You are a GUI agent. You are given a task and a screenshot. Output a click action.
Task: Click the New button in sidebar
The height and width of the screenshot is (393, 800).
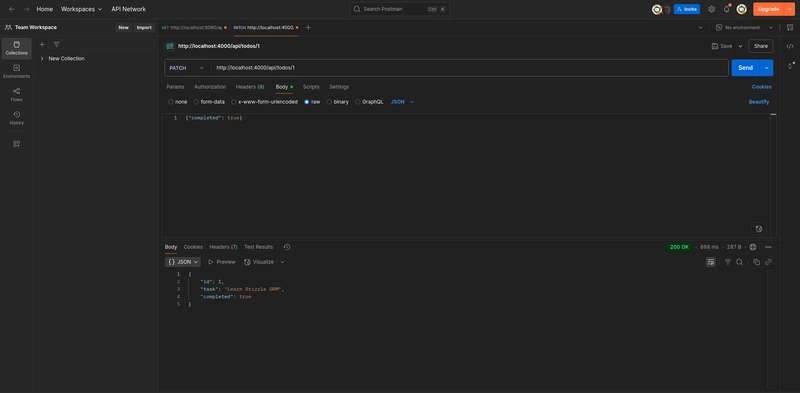click(123, 28)
